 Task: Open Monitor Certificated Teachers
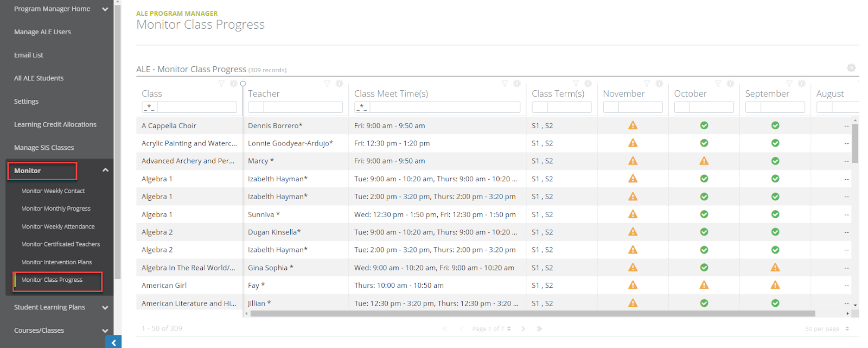(x=61, y=244)
